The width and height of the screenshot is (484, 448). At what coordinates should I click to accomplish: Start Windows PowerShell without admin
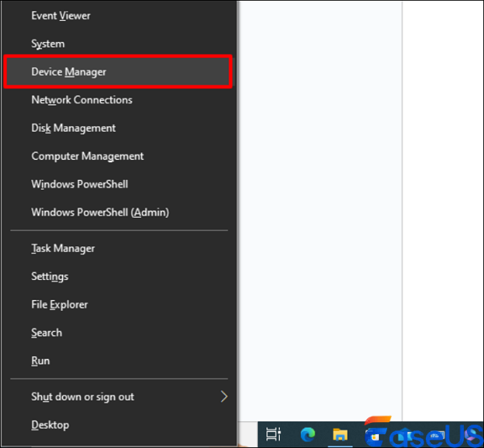[79, 184]
